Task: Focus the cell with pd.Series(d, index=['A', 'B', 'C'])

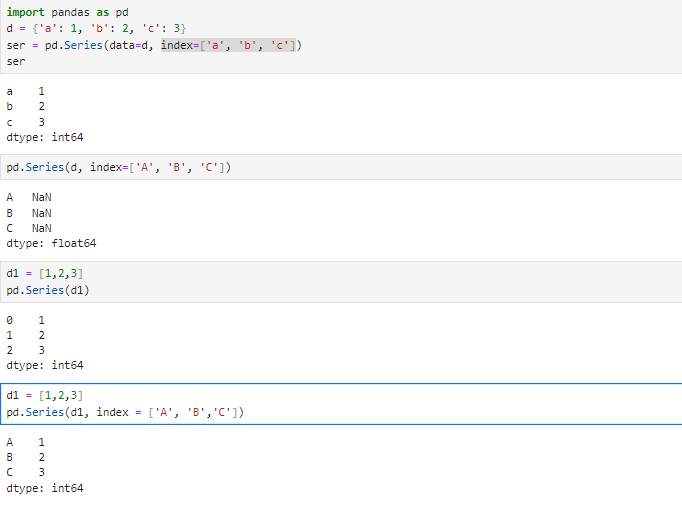Action: pyautogui.click(x=341, y=167)
